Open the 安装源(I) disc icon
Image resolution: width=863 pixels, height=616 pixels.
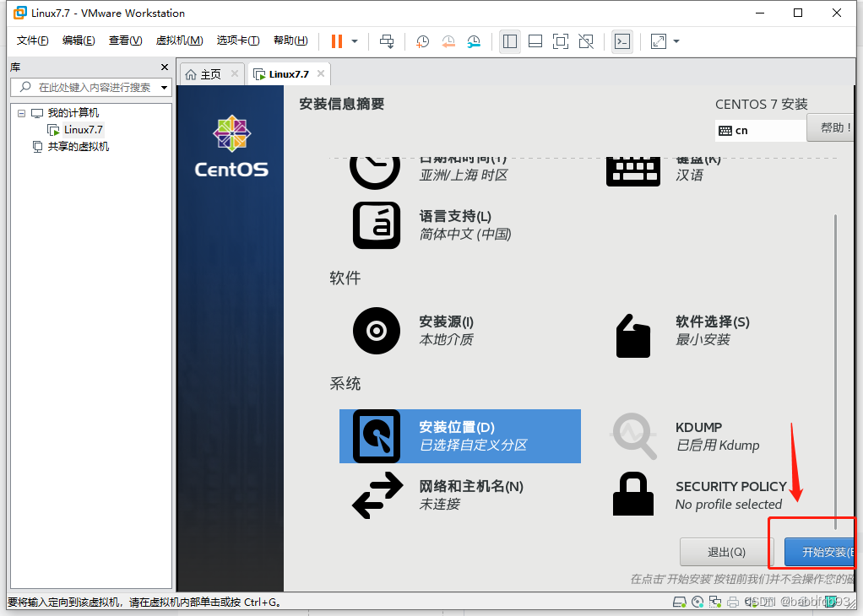coord(377,331)
